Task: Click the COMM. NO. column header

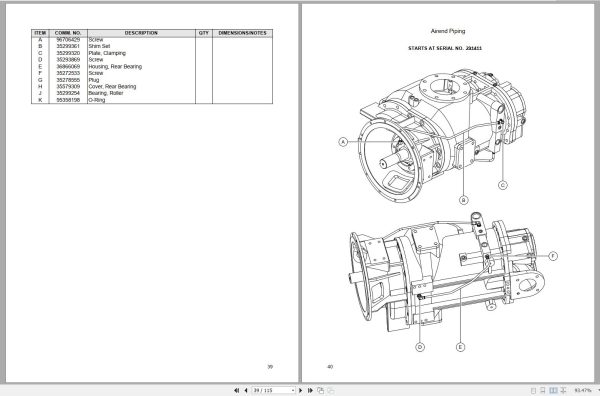Action: pos(68,33)
